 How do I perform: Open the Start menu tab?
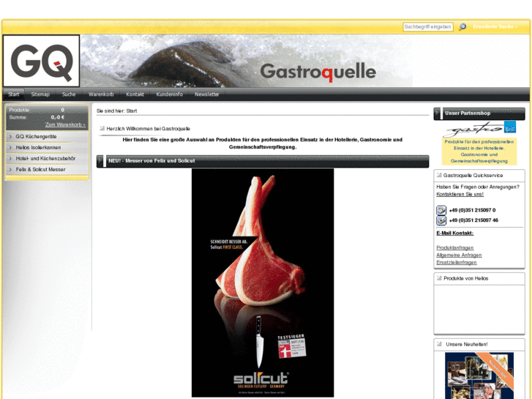(x=14, y=94)
